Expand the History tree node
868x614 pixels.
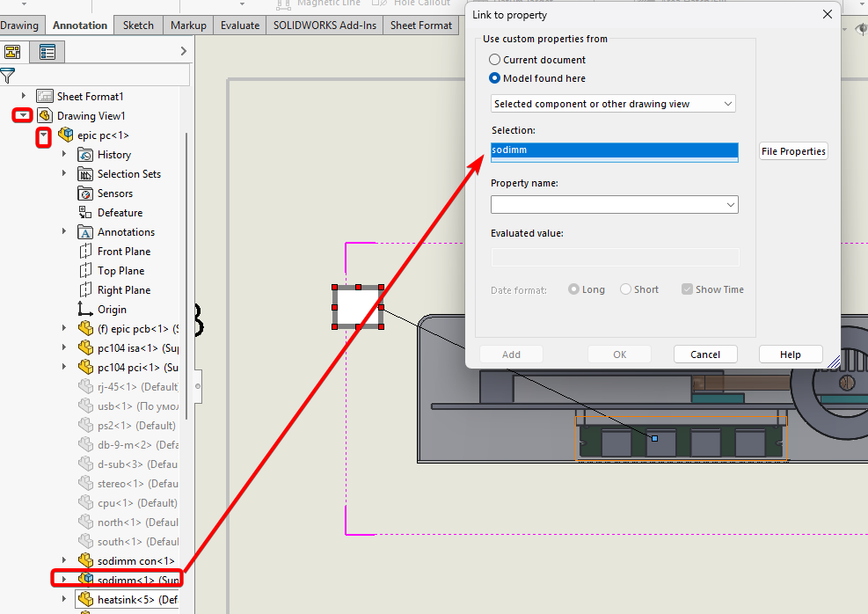(64, 154)
